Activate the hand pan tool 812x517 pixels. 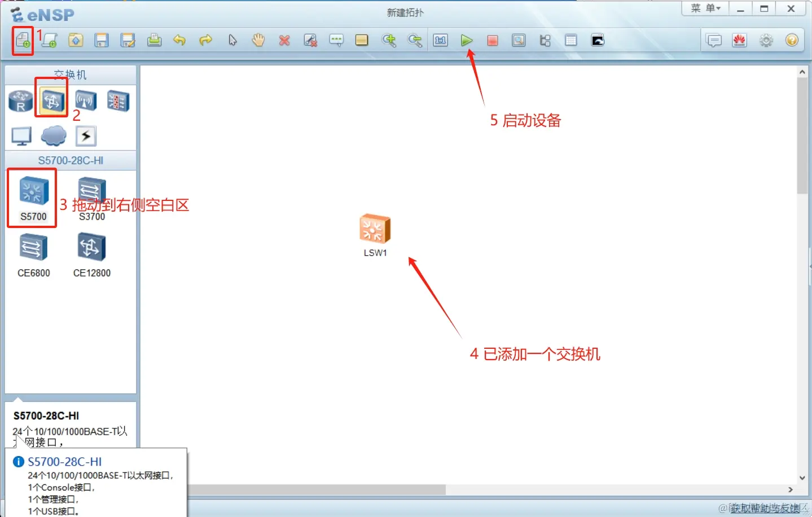coord(258,40)
